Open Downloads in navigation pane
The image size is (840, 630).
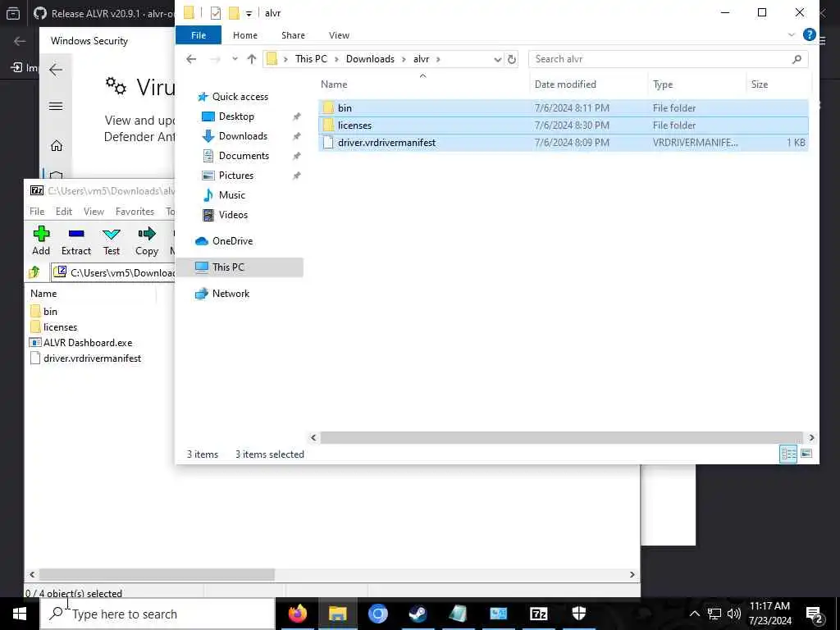point(243,136)
